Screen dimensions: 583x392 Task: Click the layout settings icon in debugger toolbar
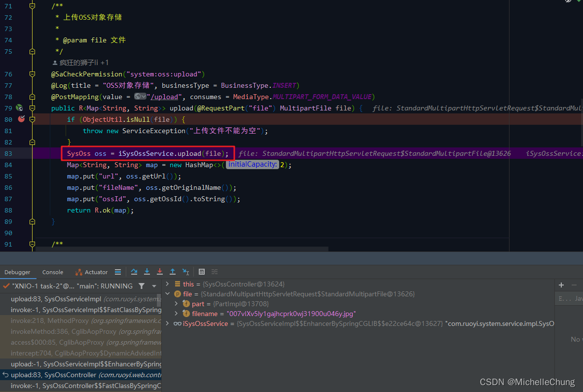[x=214, y=272]
